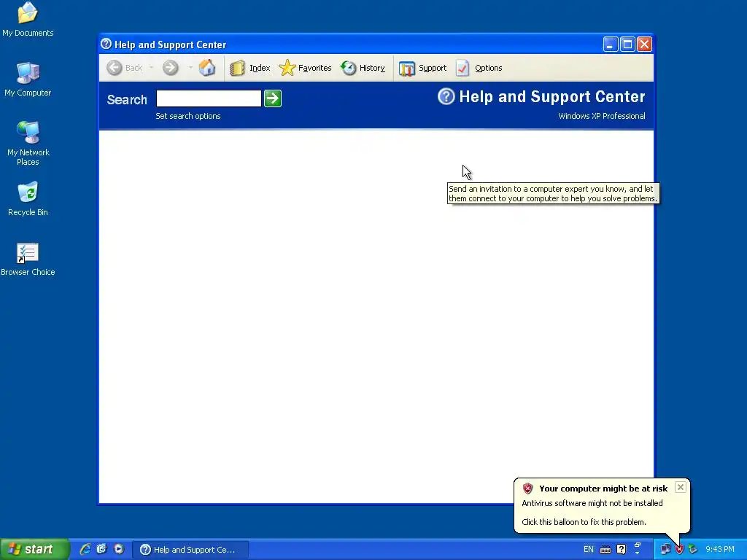Launch Windows Media Player from Quick Launch
The height and width of the screenshot is (560, 747).
[x=119, y=549]
